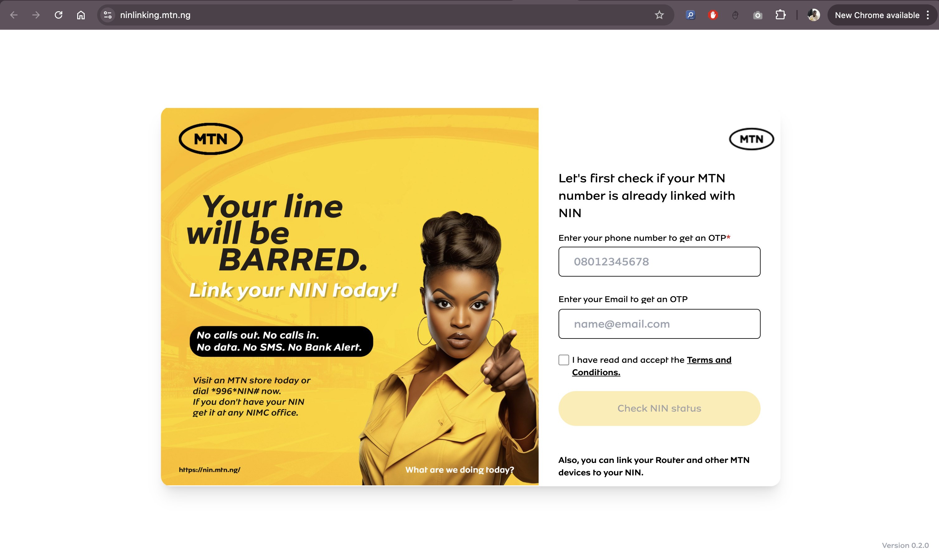This screenshot has width=939, height=560.
Task: Open the red hand blocker extension icon
Action: tap(713, 15)
